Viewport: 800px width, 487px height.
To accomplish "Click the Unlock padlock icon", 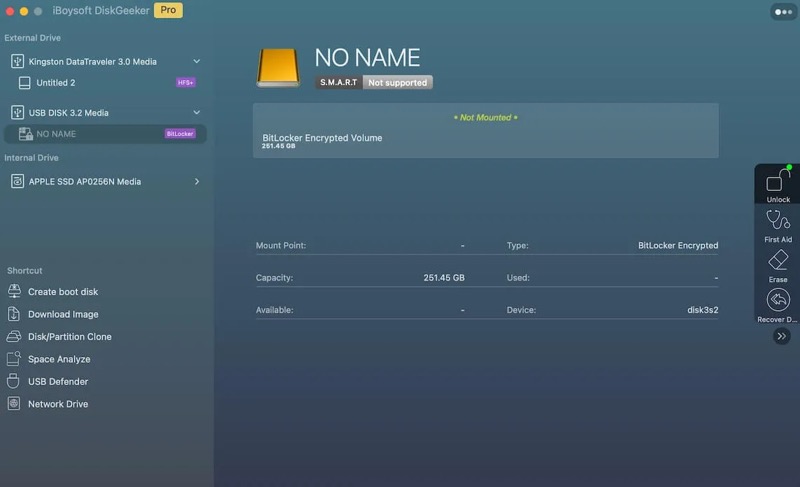I will click(x=778, y=180).
